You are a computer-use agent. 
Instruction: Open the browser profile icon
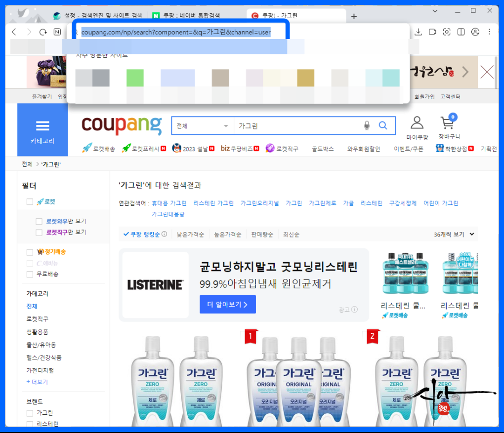[475, 32]
